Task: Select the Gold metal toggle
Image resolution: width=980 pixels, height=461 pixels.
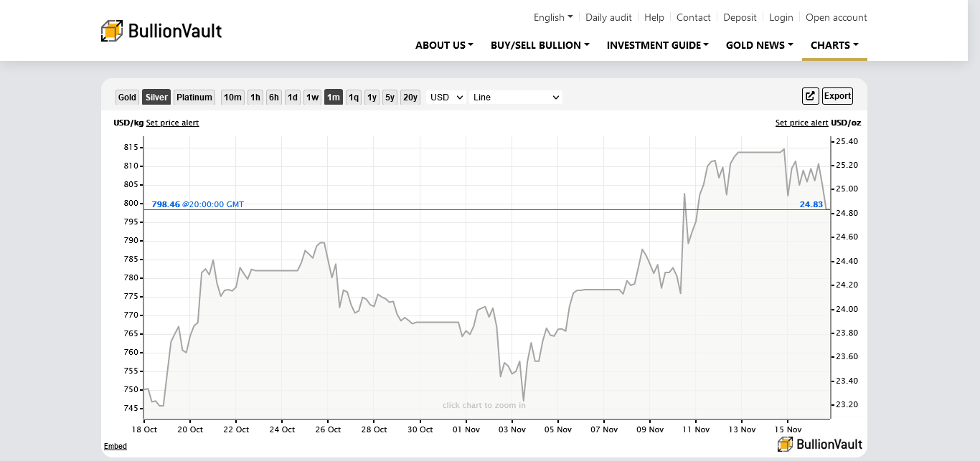Action: tap(127, 98)
